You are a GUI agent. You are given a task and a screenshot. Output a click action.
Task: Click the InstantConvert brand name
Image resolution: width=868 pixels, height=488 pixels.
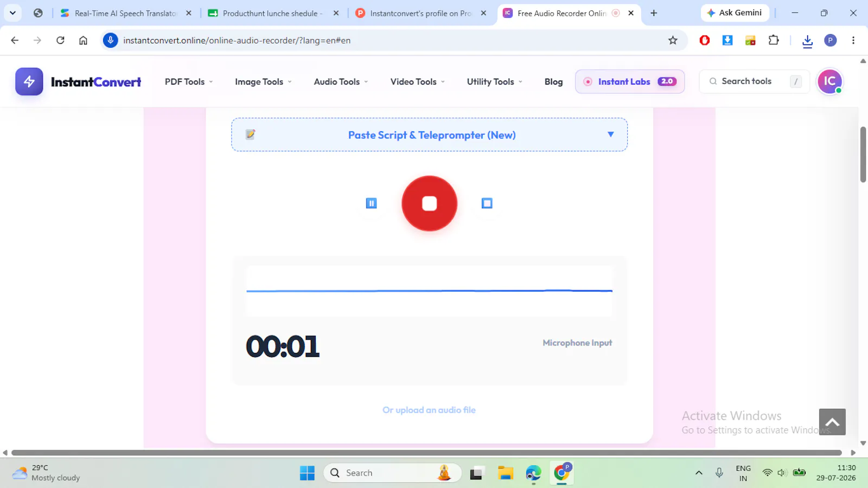(96, 82)
